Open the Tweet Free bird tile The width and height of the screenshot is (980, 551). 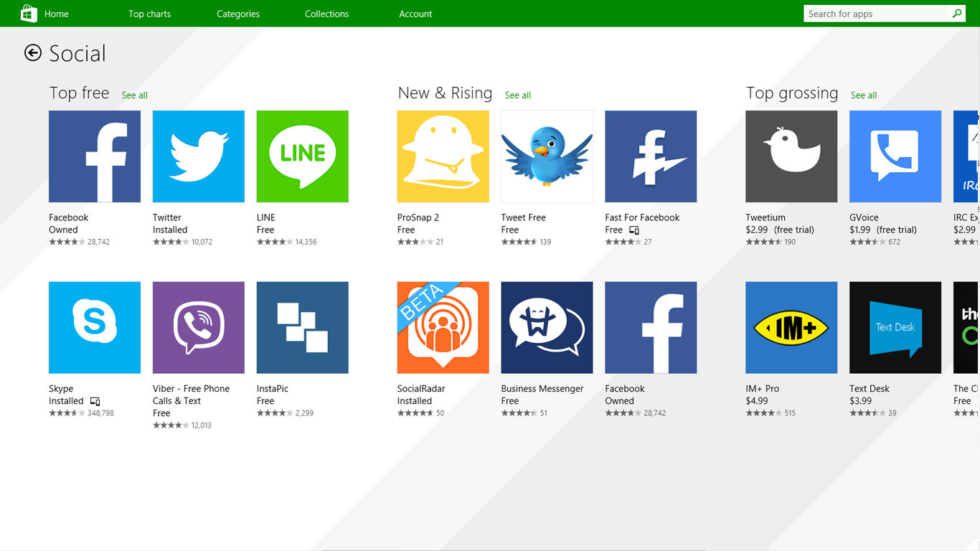pyautogui.click(x=547, y=156)
